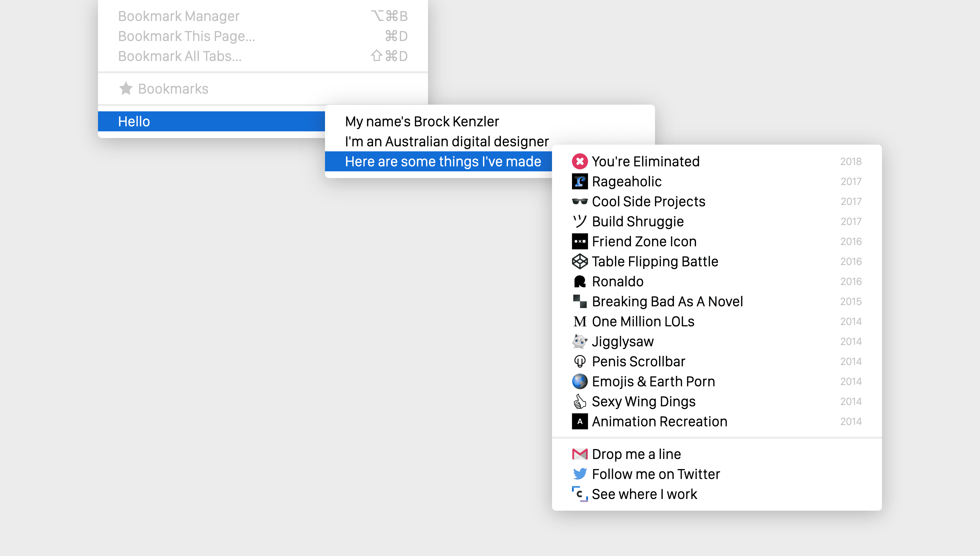Click the thumbs-up icon for Sexy Wing Dings
Image resolution: width=980 pixels, height=556 pixels.
pyautogui.click(x=580, y=401)
